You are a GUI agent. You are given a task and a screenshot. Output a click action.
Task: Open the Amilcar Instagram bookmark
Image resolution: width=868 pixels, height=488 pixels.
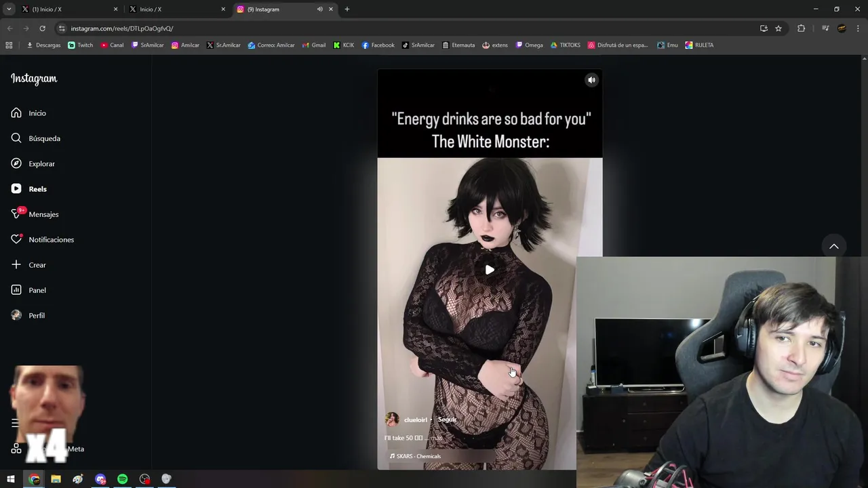pyautogui.click(x=185, y=45)
